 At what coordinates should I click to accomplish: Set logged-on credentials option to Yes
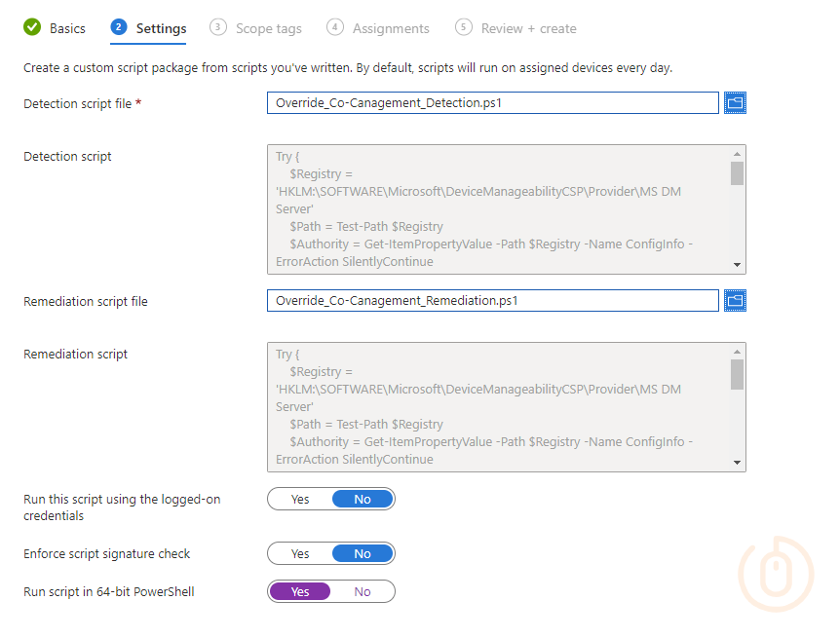300,500
